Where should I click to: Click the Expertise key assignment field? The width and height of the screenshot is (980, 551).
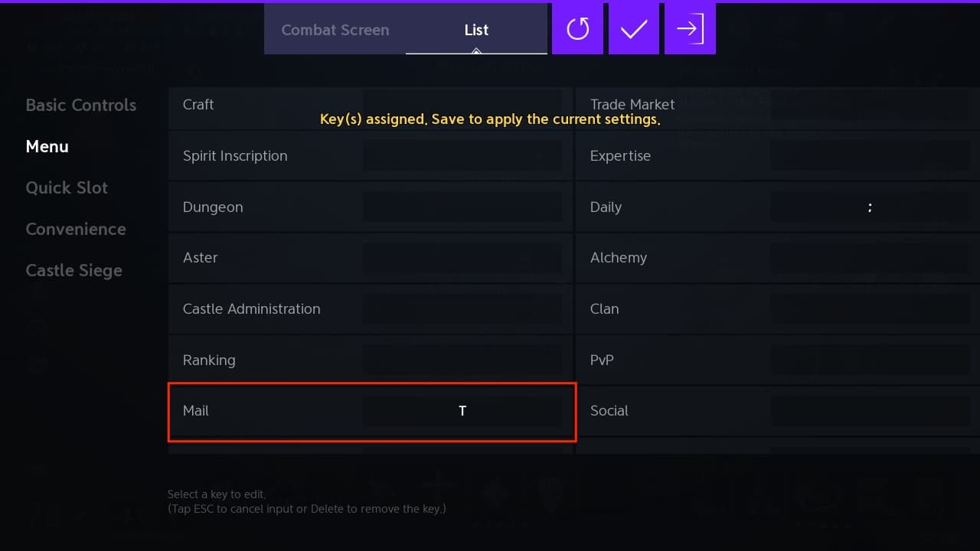click(871, 155)
